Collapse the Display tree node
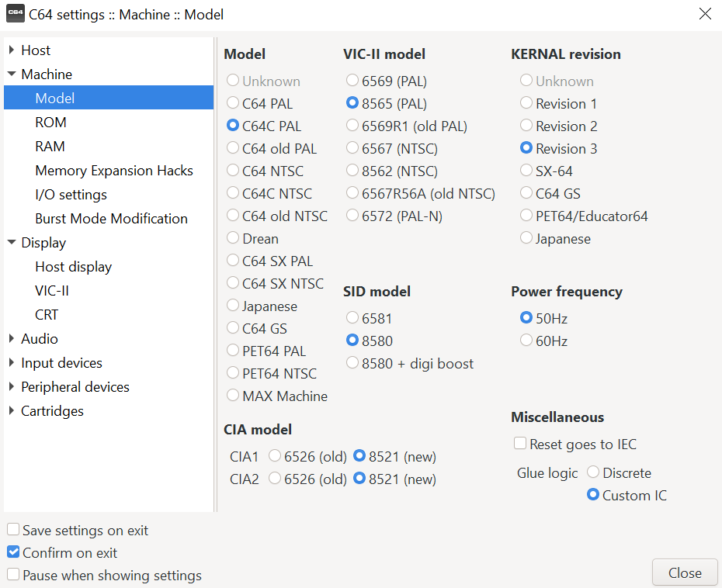The height and width of the screenshot is (588, 722). pyautogui.click(x=12, y=242)
